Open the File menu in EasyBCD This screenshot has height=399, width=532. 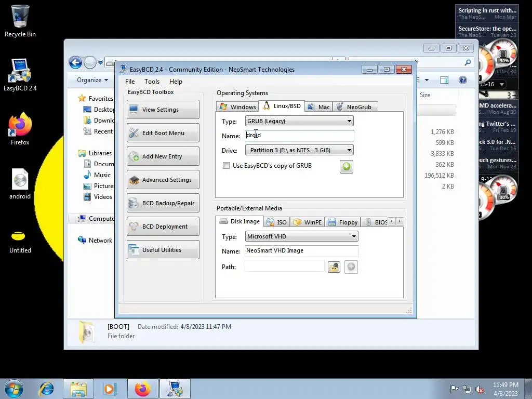[x=129, y=82]
